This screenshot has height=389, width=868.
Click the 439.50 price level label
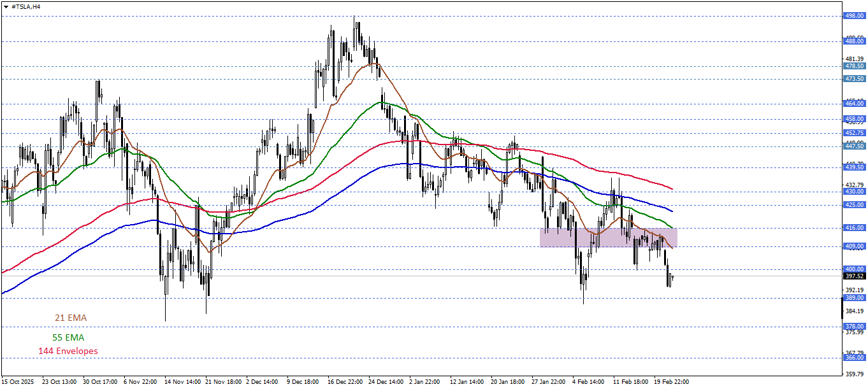[x=854, y=167]
